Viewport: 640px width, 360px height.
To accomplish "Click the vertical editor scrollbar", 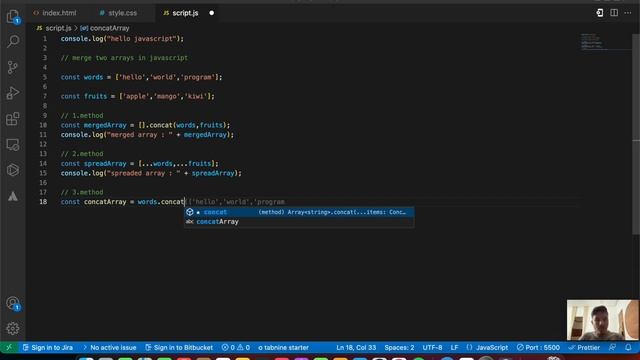I will (x=636, y=135).
